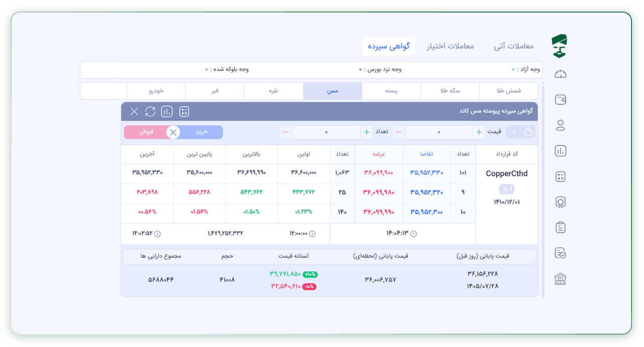Open the wallet icon in sidebar
The width and height of the screenshot is (644, 347).
pos(560,99)
